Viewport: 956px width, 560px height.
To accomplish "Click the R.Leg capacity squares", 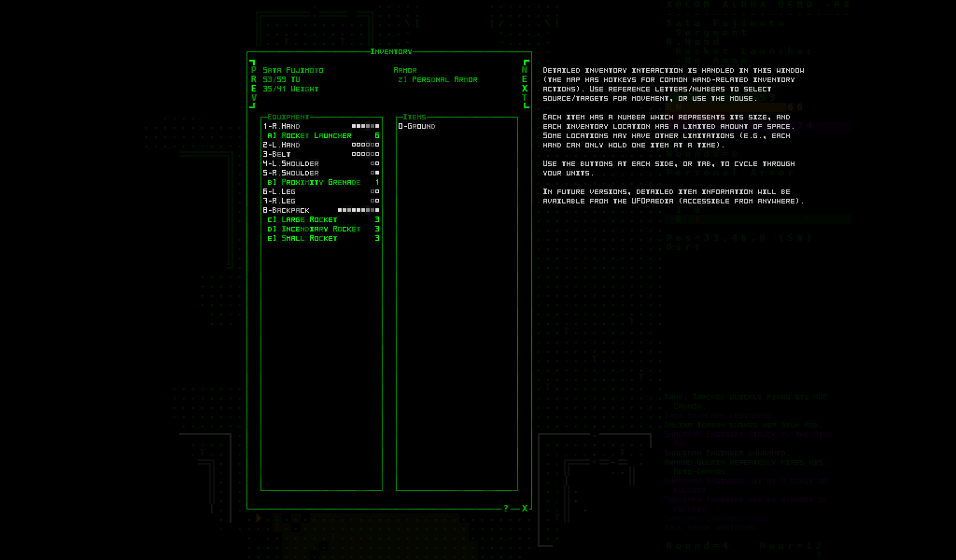I will (x=375, y=201).
